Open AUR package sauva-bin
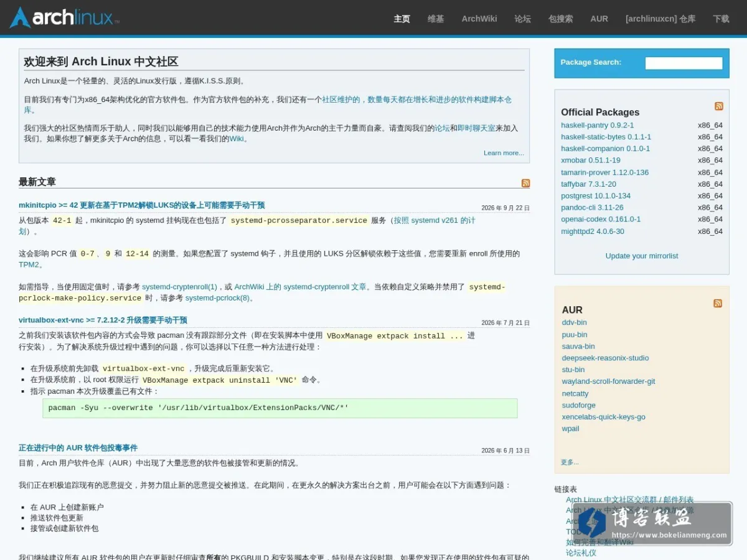This screenshot has width=747, height=560. point(578,347)
